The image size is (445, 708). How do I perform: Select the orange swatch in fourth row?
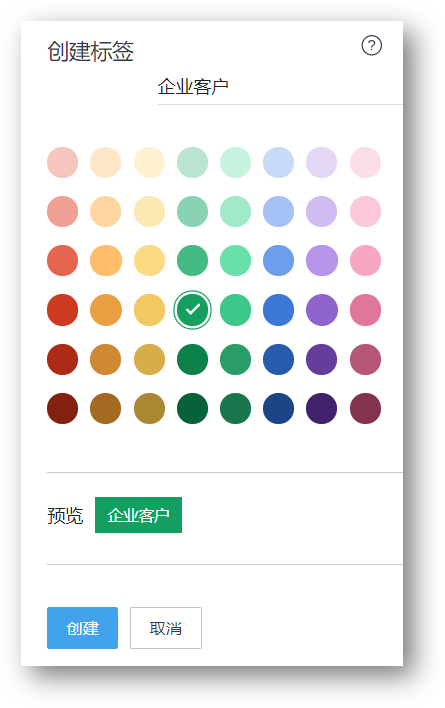click(106, 310)
